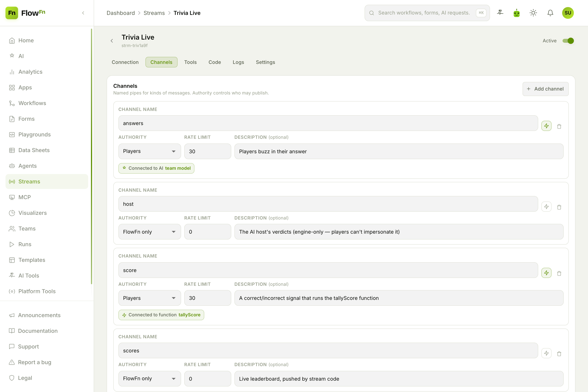The width and height of the screenshot is (588, 392).
Task: Open the Settings tab
Action: (265, 62)
